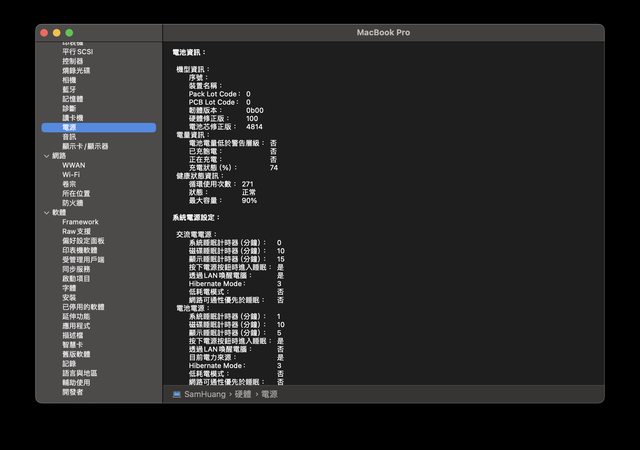The image size is (640, 450).
Task: Open the 診斷 sidebar entry
Action: (x=69, y=109)
